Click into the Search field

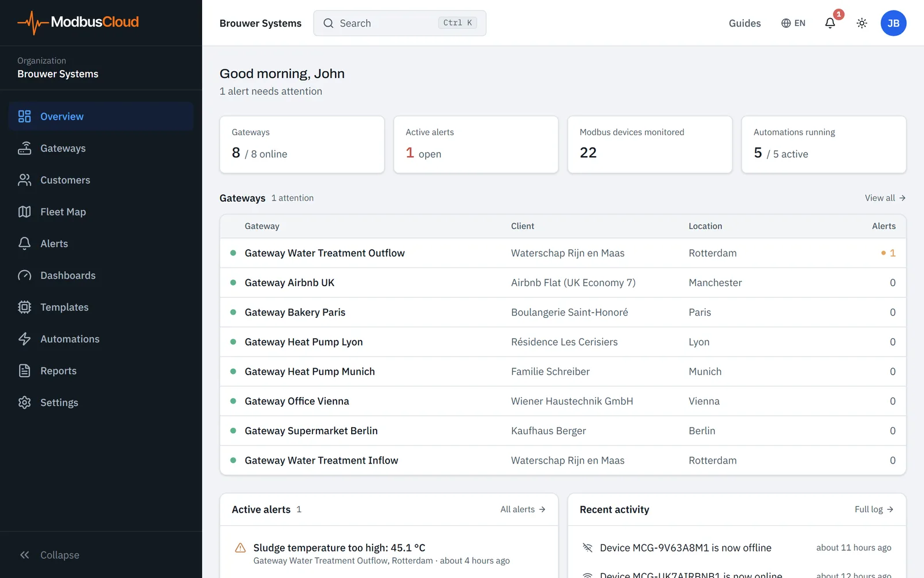click(x=400, y=23)
